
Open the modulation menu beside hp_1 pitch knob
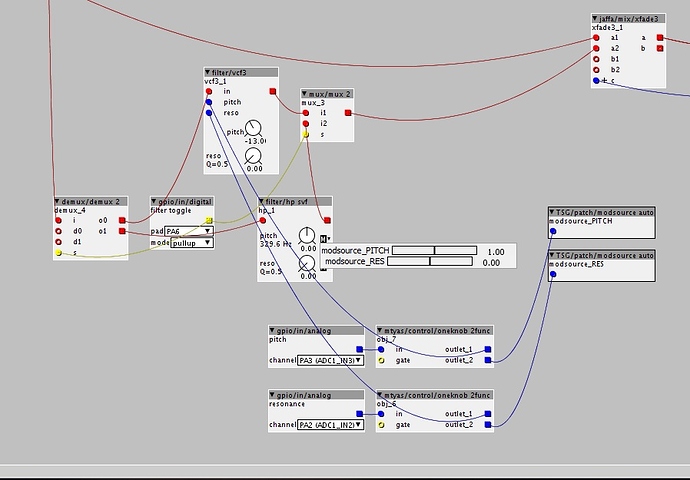[326, 237]
